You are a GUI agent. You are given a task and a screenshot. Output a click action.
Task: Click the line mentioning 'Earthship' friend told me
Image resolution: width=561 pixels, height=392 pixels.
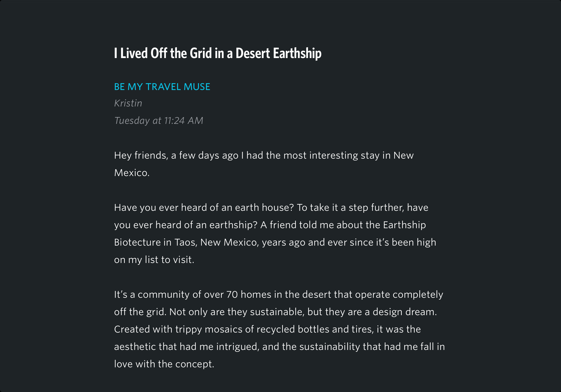(270, 225)
